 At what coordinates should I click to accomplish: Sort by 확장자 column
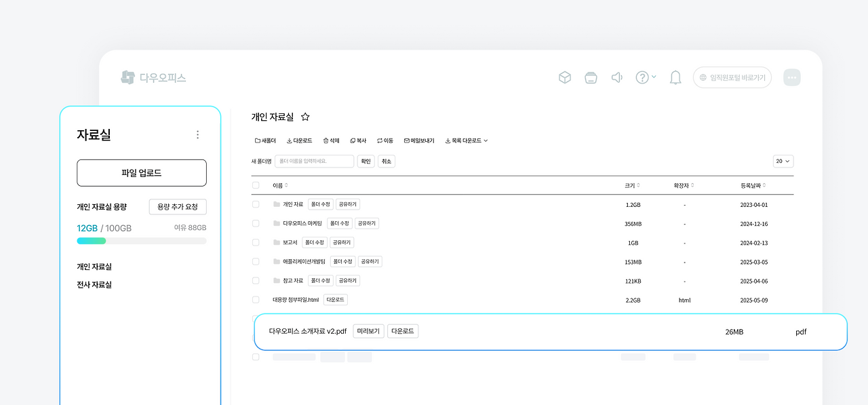click(x=684, y=185)
